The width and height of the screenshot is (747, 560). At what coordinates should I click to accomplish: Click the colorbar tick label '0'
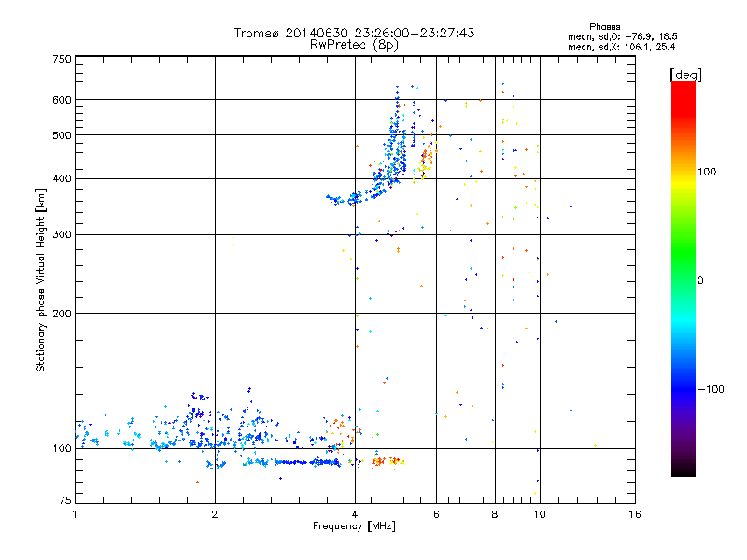click(700, 281)
